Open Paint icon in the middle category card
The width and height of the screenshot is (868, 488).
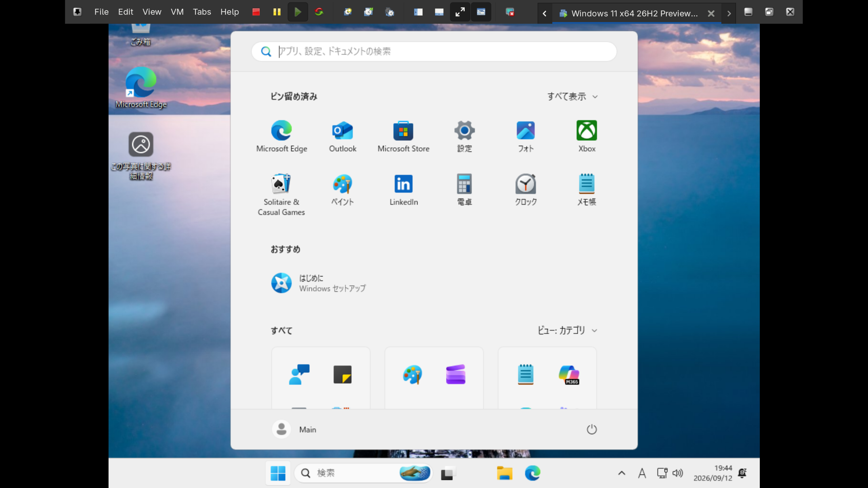pyautogui.click(x=412, y=374)
